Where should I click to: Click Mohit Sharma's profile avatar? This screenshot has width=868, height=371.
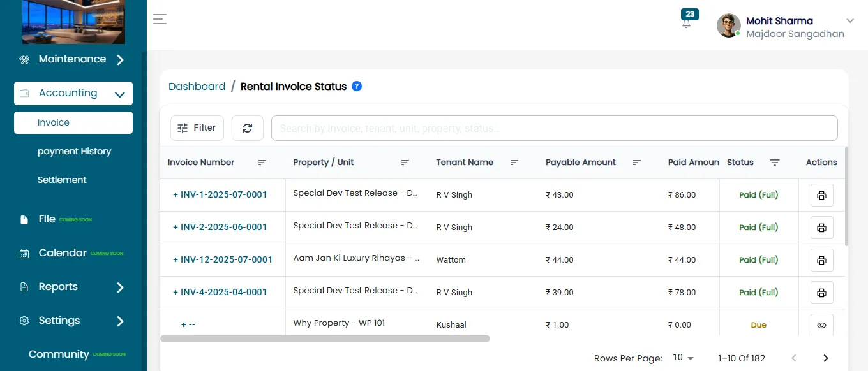[x=728, y=26]
